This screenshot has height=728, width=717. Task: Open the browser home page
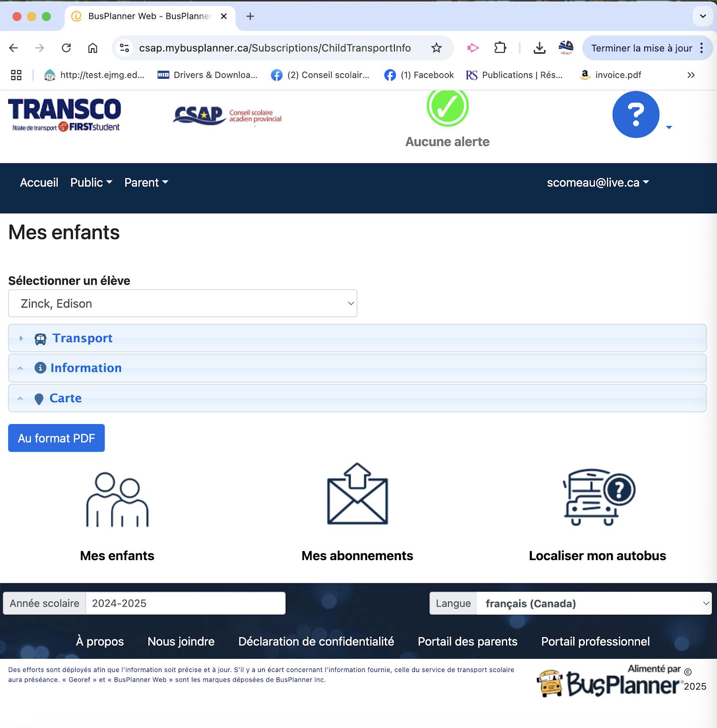(93, 48)
